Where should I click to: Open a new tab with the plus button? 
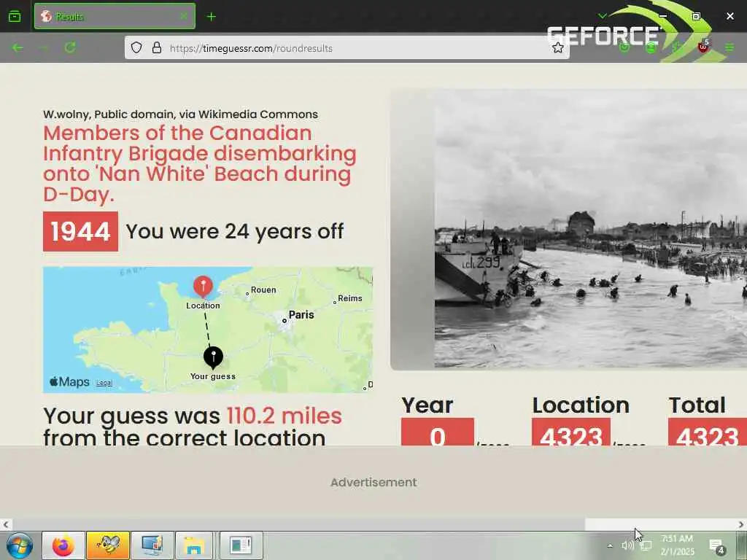[211, 17]
